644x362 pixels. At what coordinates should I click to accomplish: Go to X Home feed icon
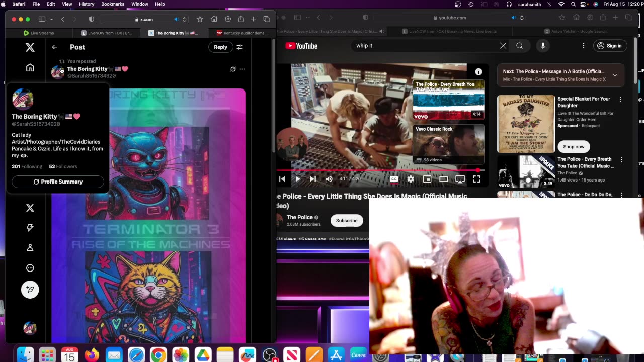(30, 67)
